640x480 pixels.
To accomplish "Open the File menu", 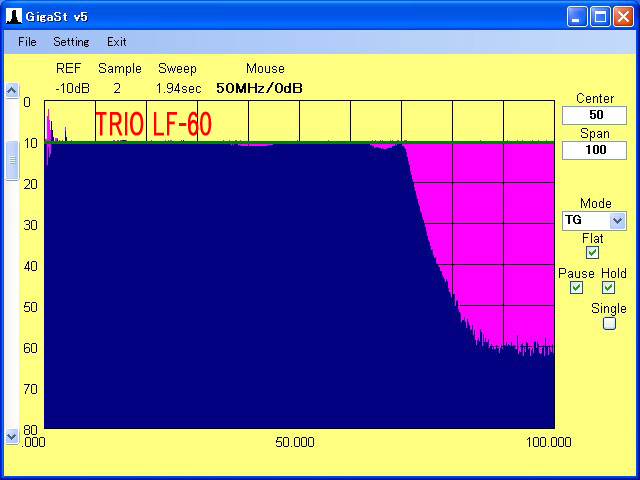I will (27, 42).
